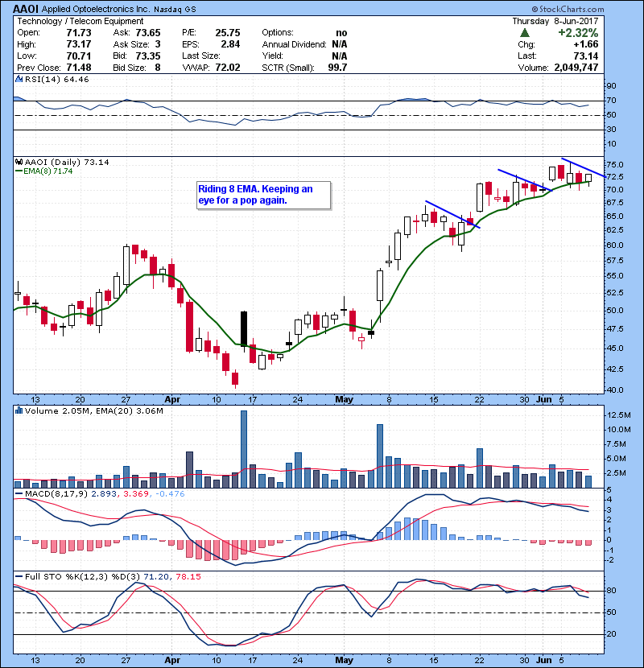Click the +2.32% percent change value

578,33
